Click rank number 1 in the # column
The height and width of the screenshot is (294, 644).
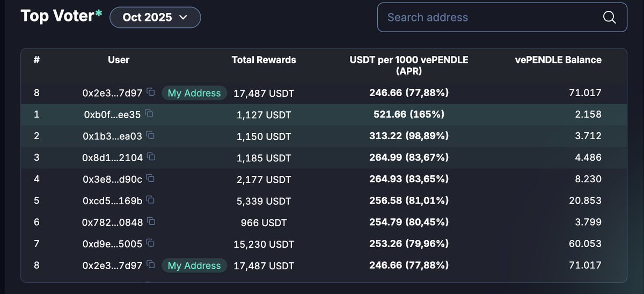point(36,114)
